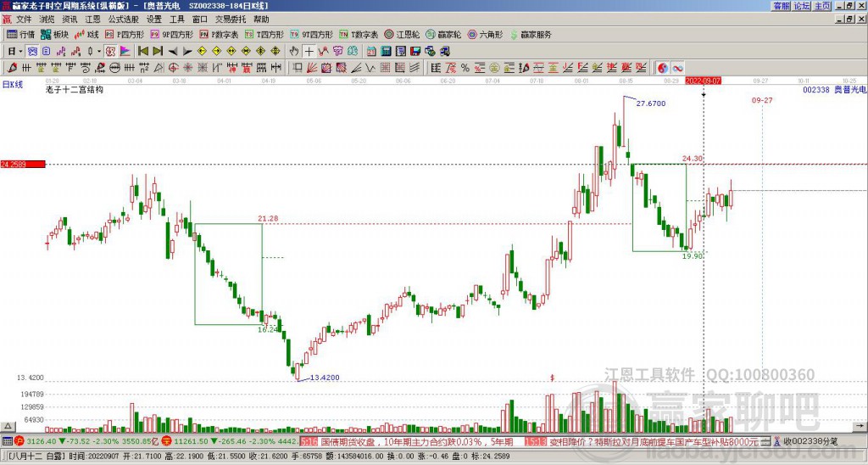
Task: Open 赢家服务 with dollar icon
Action: [531, 34]
